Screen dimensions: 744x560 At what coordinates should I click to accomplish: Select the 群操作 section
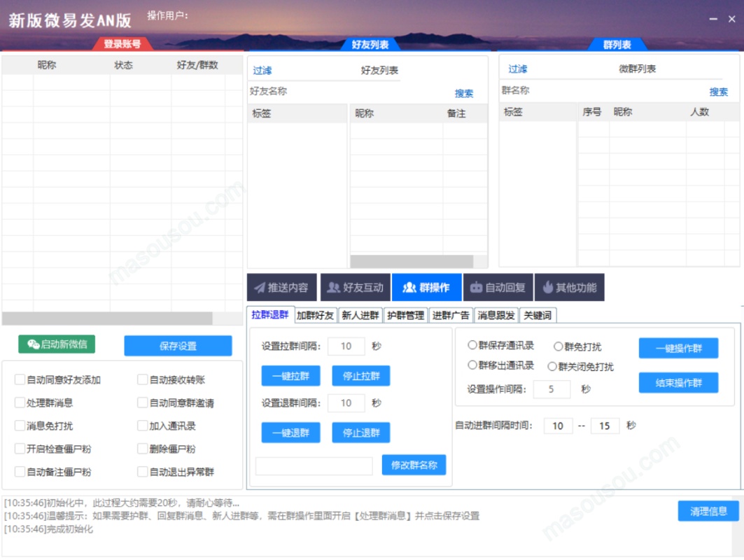pyautogui.click(x=426, y=287)
